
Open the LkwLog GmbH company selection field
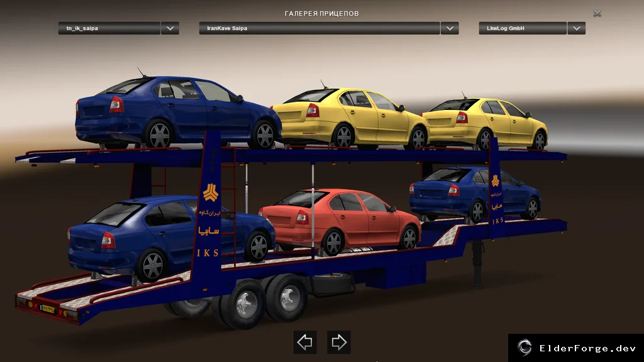pos(523,28)
